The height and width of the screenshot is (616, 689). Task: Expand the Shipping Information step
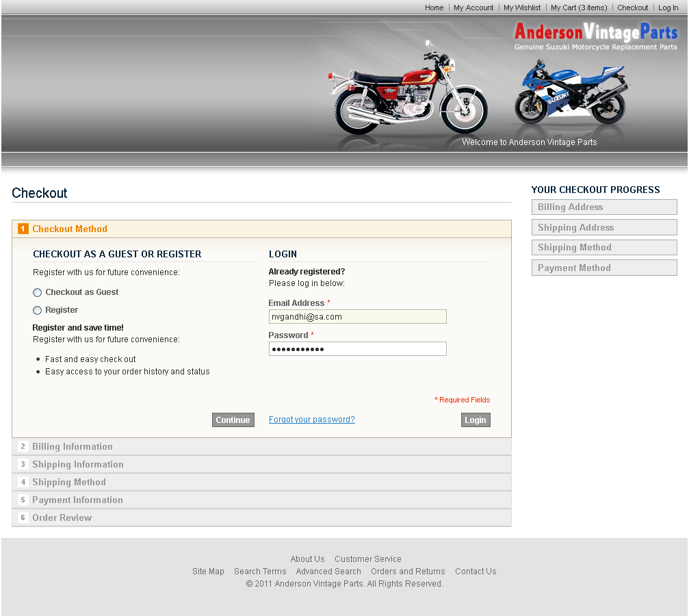[261, 464]
